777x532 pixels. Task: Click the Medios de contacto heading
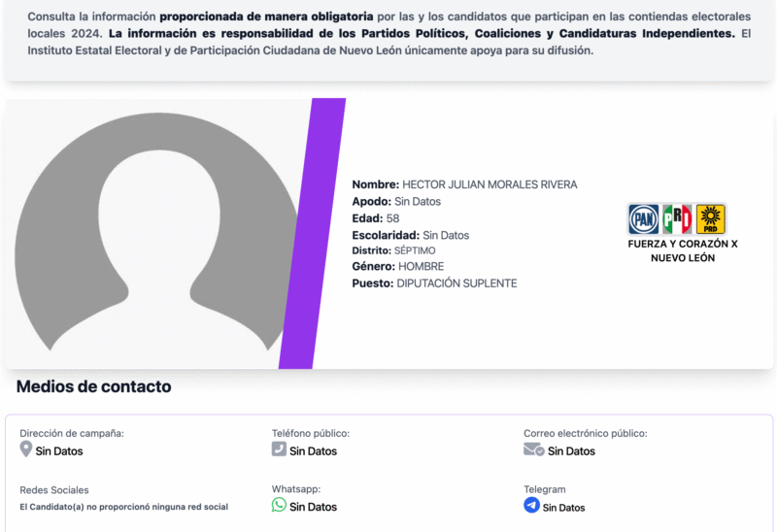(x=94, y=386)
